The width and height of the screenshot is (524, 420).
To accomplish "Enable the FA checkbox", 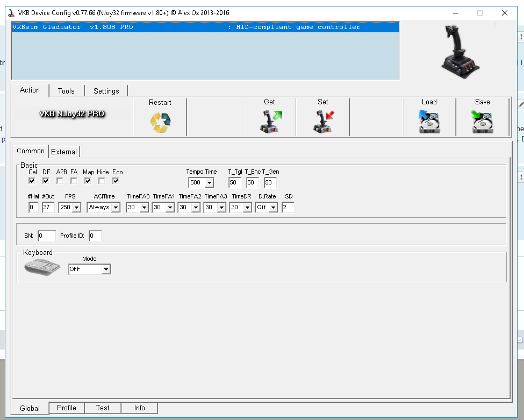I will point(74,181).
